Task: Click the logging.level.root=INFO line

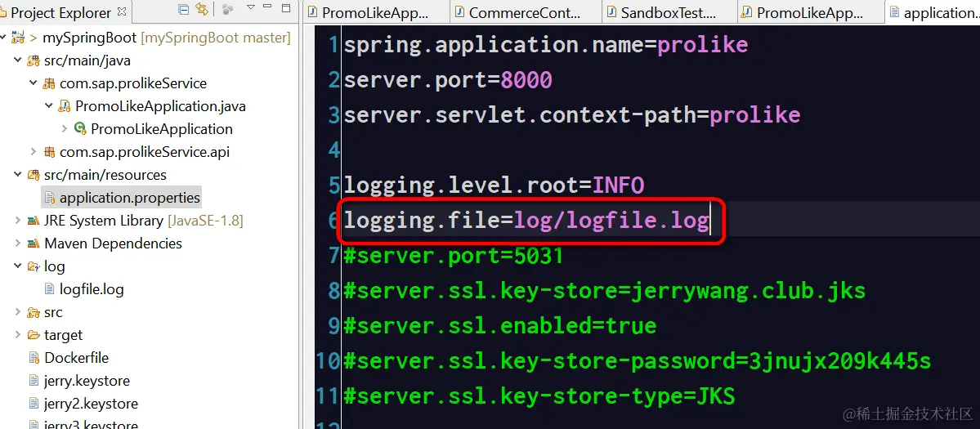Action: click(494, 185)
